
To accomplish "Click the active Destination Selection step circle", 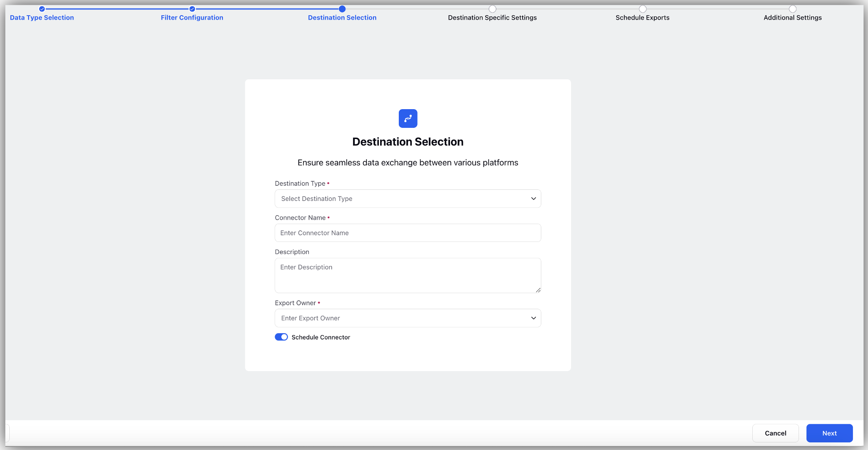I will 342,9.
